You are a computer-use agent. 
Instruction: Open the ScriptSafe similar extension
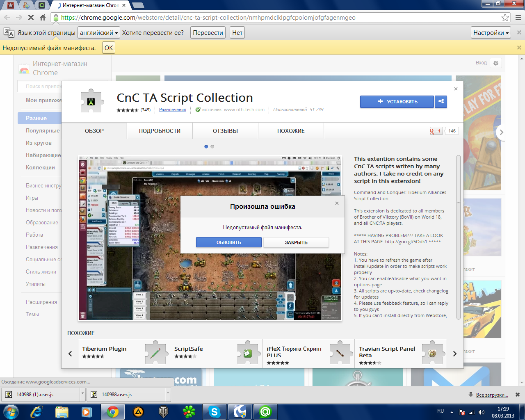click(216, 354)
